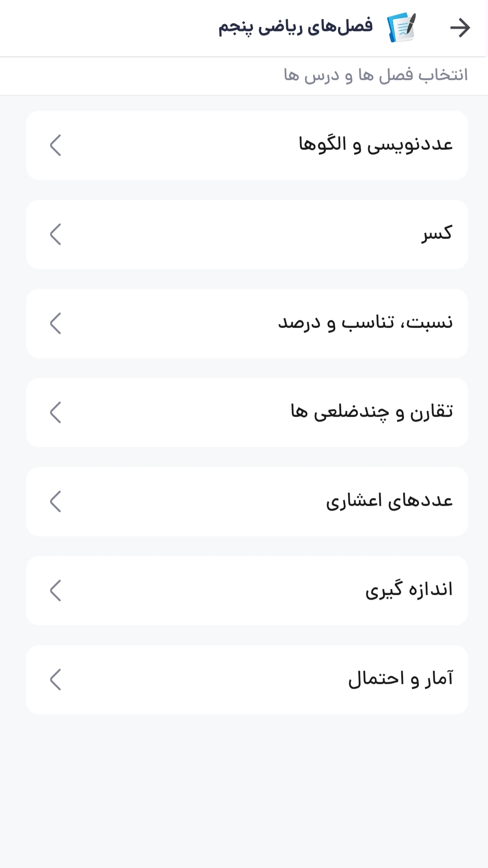
Task: Select the نسبت، تناسب و درصد chapter
Action: (x=365, y=323)
